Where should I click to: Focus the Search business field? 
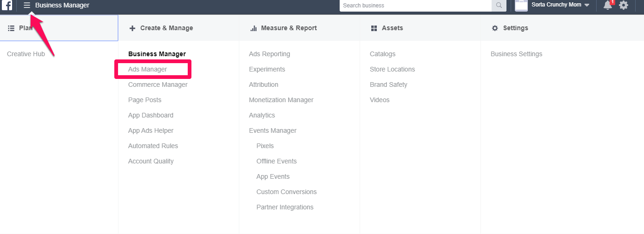click(x=416, y=6)
